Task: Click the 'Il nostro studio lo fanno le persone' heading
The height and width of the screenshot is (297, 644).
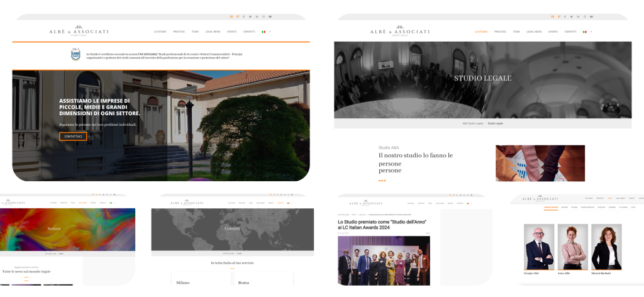Action: tap(416, 163)
